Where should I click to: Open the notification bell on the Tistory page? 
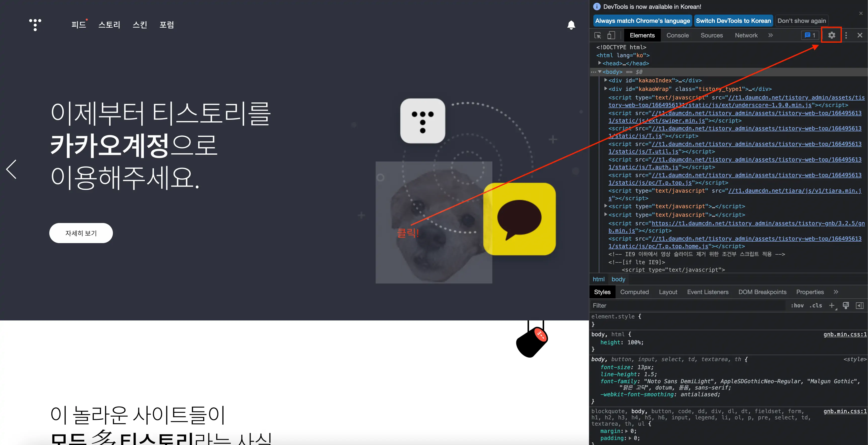click(x=571, y=25)
